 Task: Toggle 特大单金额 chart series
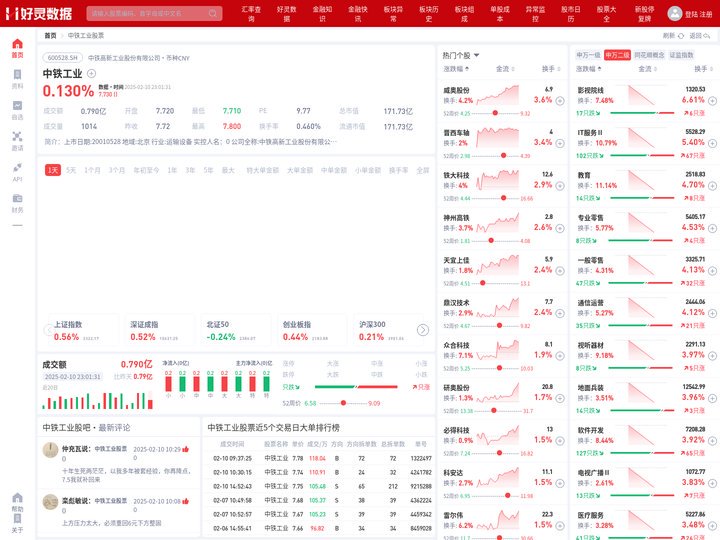coord(263,170)
